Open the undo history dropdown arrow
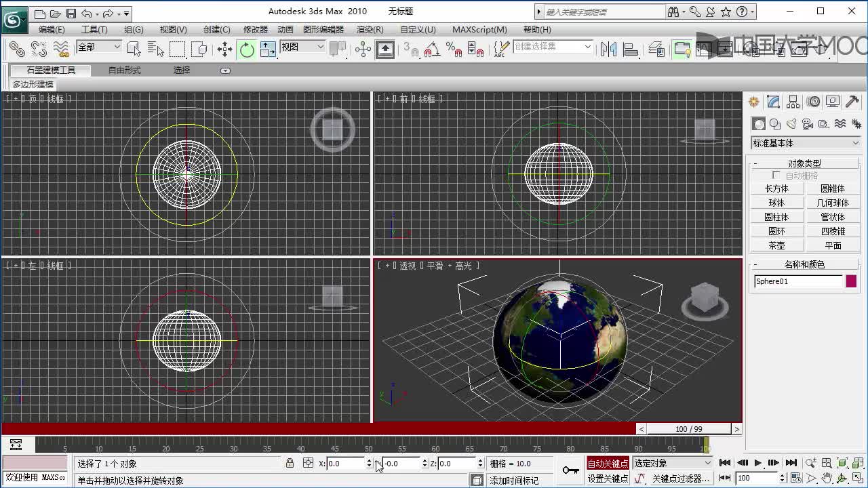The height and width of the screenshot is (488, 868). click(97, 13)
